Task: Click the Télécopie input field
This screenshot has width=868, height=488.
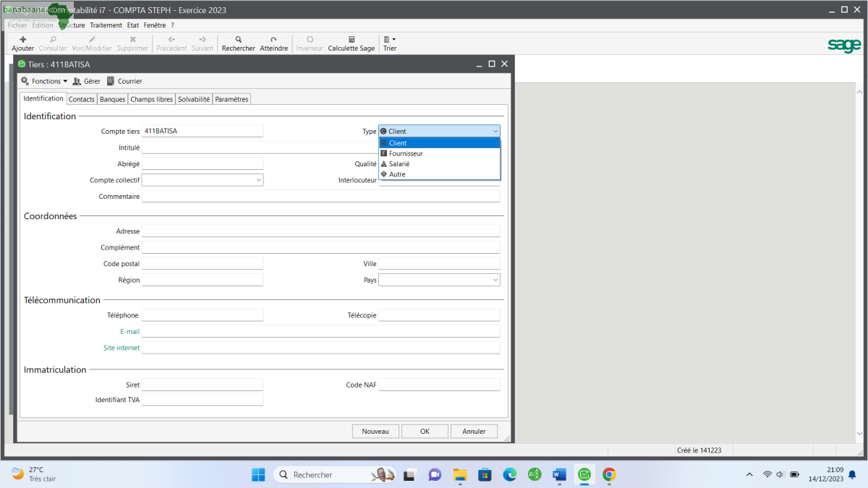Action: 439,315
